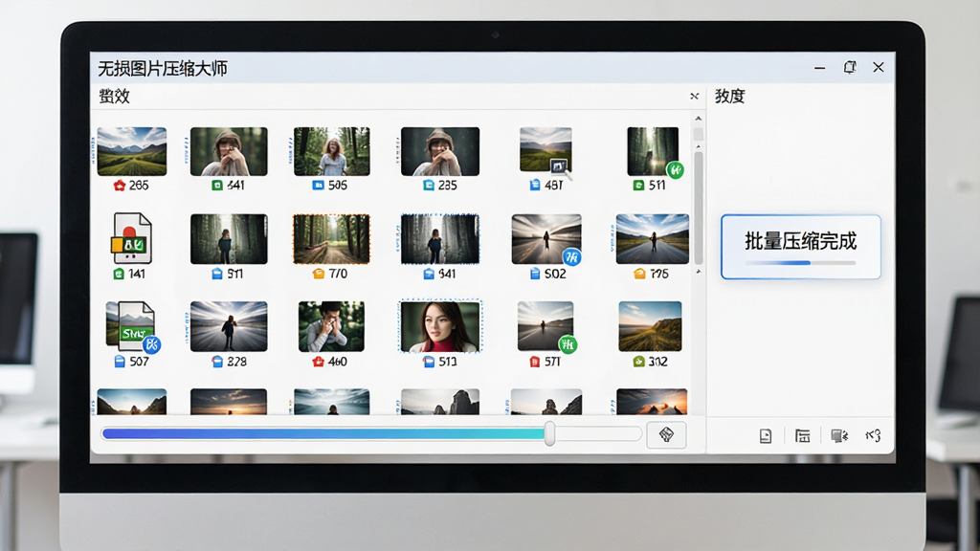The height and width of the screenshot is (551, 980).
Task: Click the blue badge on the 507 file icon
Action: (151, 344)
